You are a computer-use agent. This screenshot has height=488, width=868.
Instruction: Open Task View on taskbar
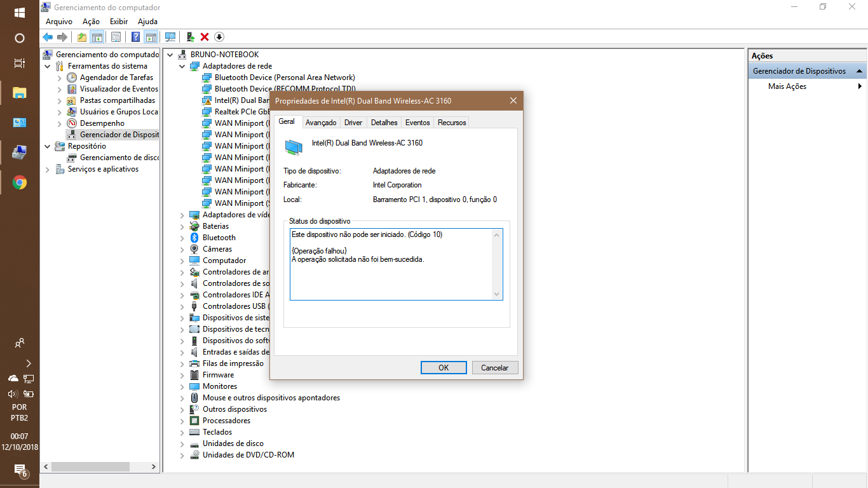coord(20,63)
